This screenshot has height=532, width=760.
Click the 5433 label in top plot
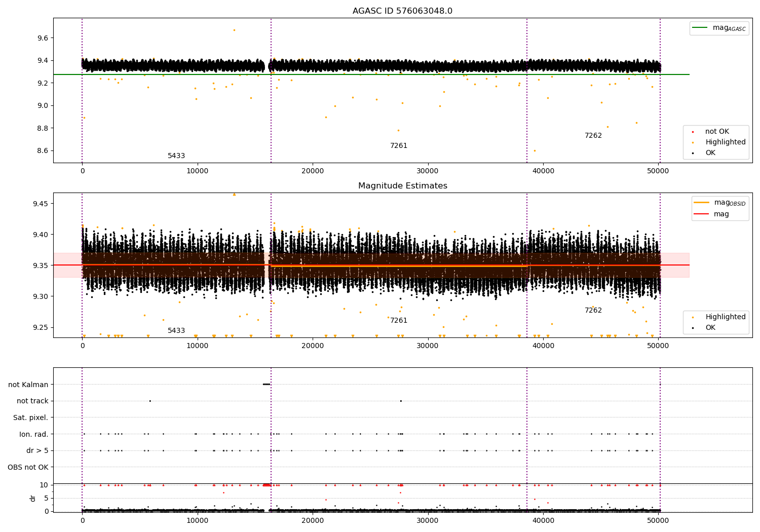(176, 156)
